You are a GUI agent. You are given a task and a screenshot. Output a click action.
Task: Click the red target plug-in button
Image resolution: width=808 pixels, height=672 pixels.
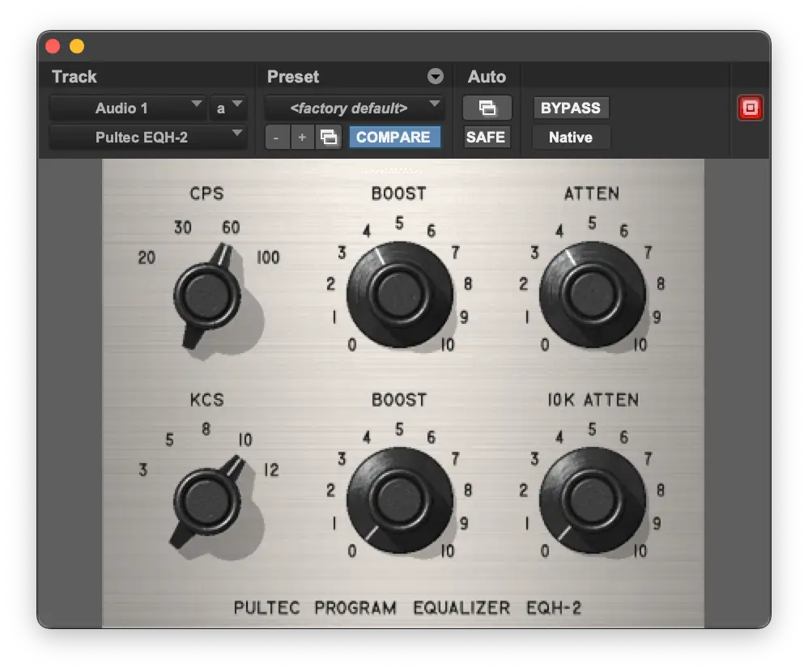click(750, 108)
